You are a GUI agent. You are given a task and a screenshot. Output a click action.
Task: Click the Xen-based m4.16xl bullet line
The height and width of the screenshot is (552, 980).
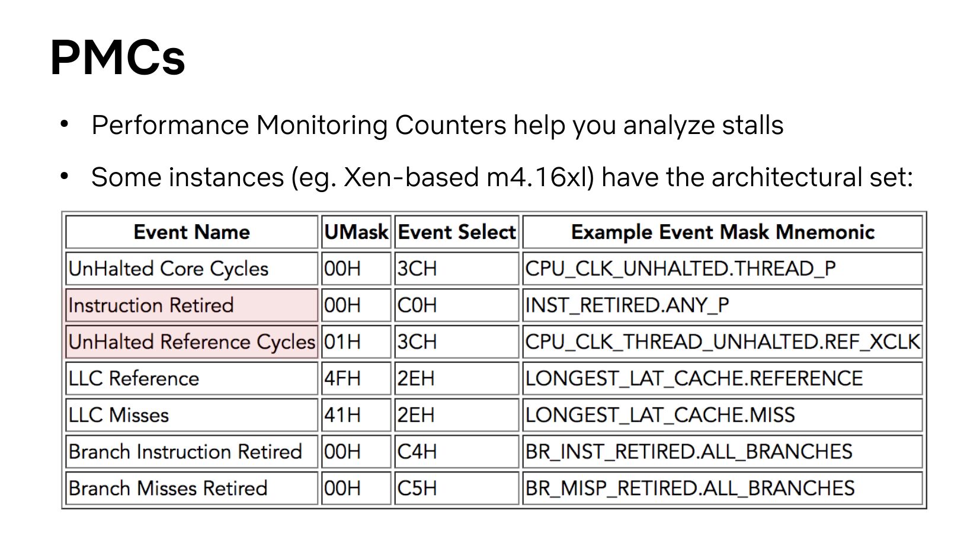(x=501, y=177)
